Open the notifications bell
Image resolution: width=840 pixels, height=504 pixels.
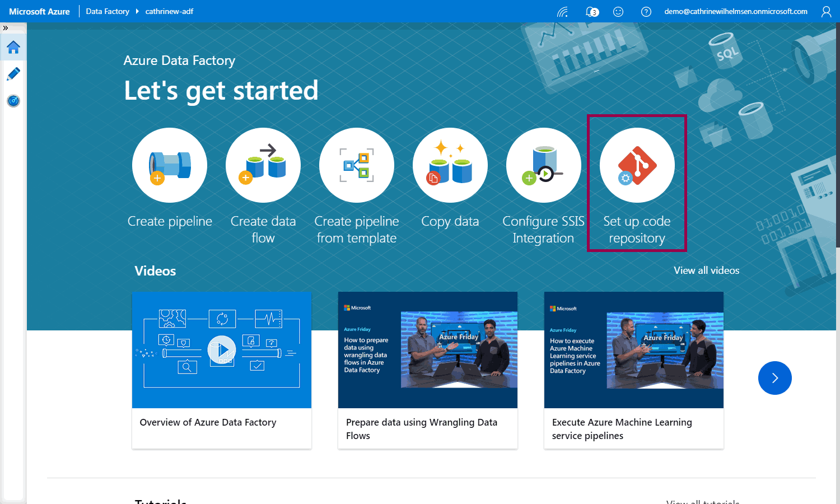591,12
